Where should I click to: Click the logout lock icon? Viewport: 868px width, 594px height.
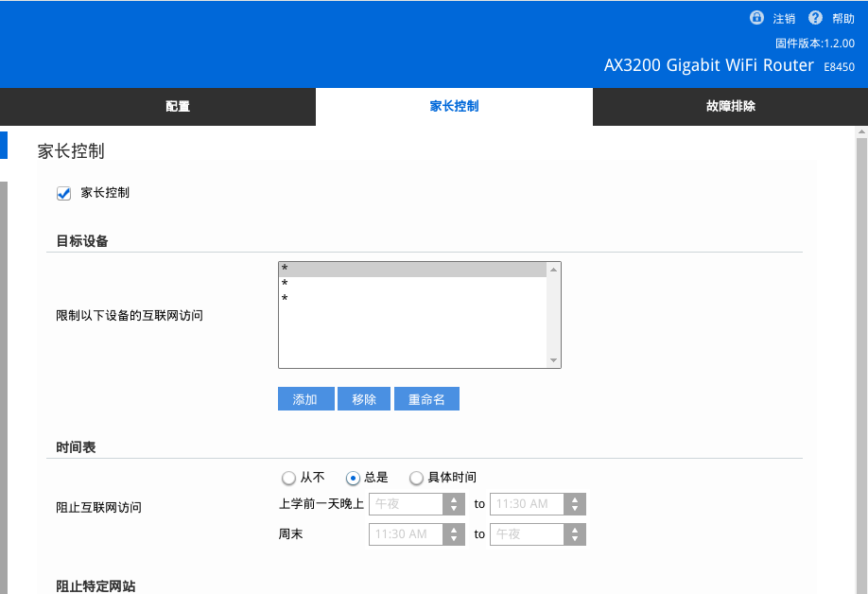coord(756,18)
